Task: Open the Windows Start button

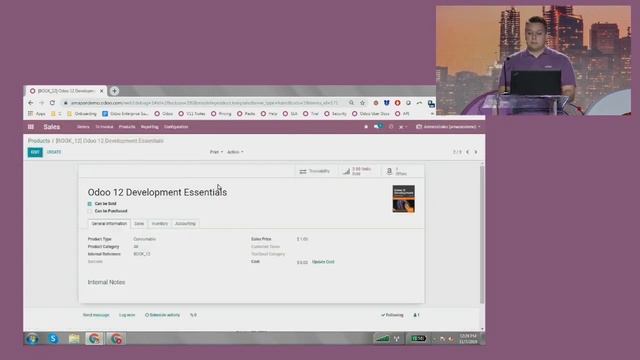Action: click(32, 338)
